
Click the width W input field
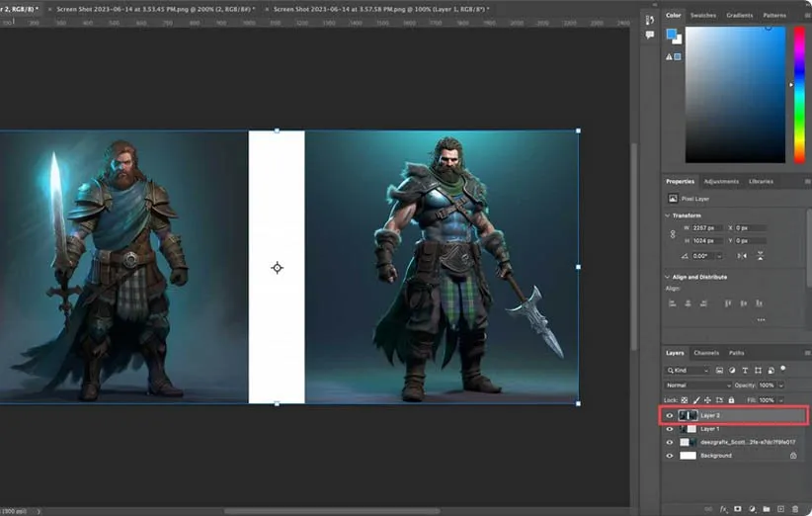pyautogui.click(x=705, y=228)
